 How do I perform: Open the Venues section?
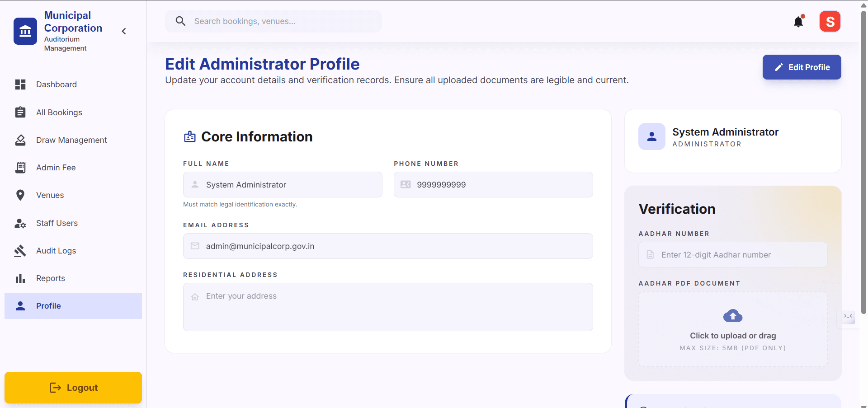click(73, 195)
